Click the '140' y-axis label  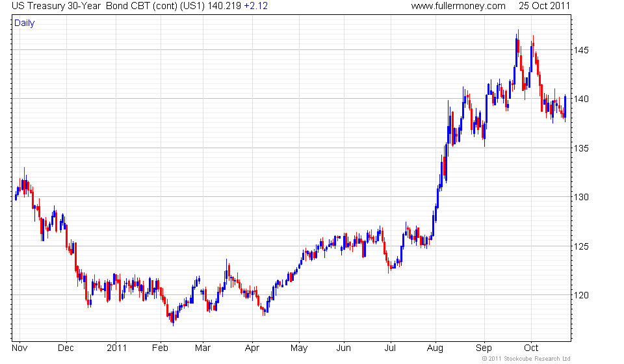(581, 99)
